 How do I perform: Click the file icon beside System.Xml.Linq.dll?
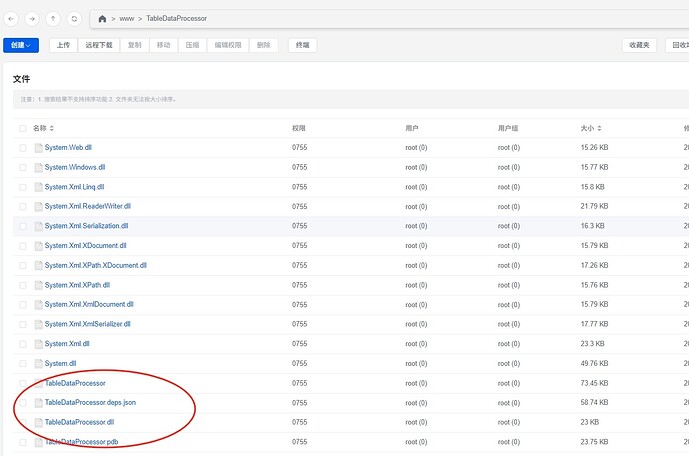[x=39, y=187]
